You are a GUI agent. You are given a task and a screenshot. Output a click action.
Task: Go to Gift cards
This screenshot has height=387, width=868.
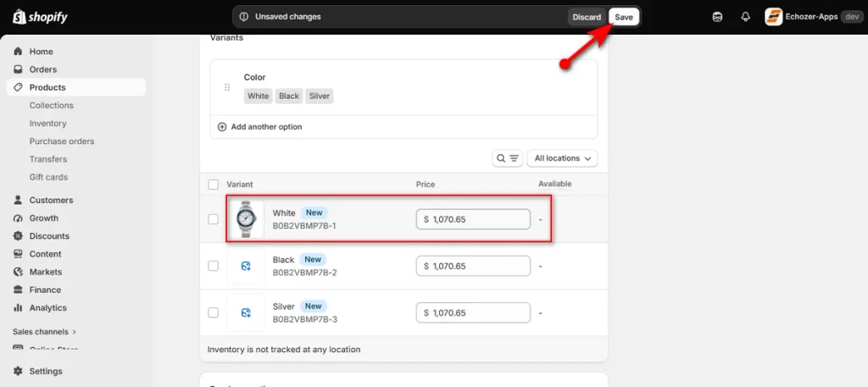point(48,177)
